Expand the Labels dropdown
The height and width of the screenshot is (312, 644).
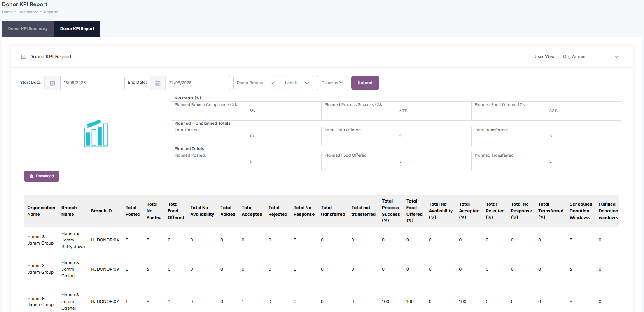(x=297, y=83)
